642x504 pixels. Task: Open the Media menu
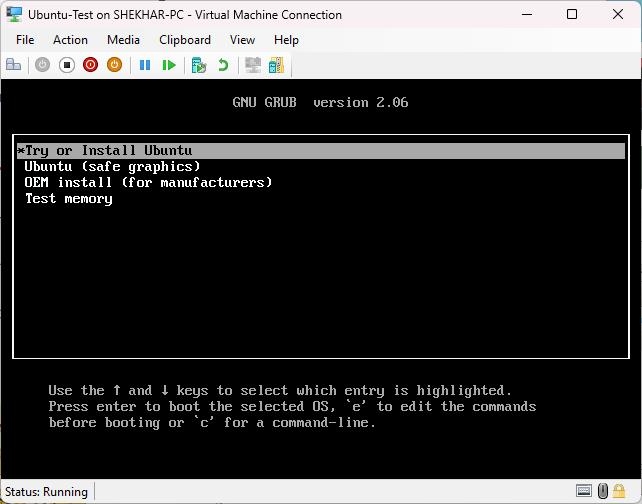pos(123,40)
